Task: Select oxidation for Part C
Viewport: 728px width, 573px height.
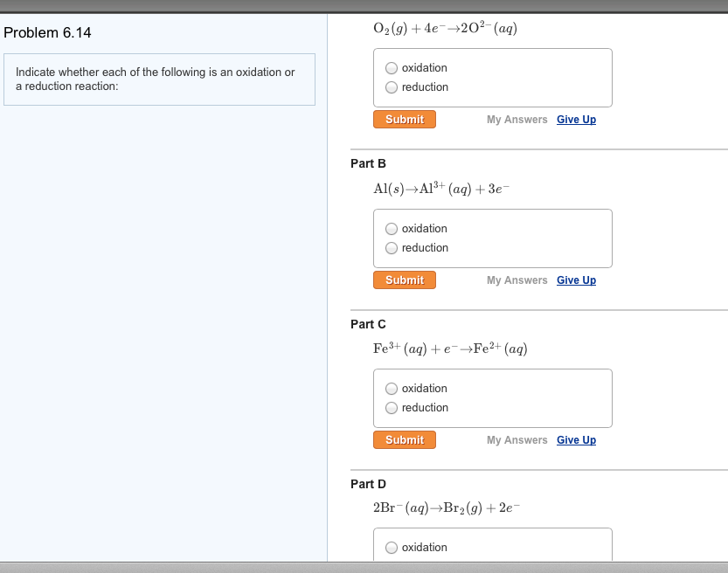Action: tap(392, 388)
